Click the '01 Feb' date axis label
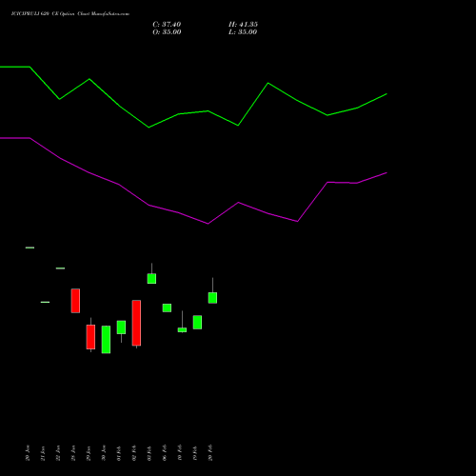Viewport: 476px width, 476px height. (119, 453)
